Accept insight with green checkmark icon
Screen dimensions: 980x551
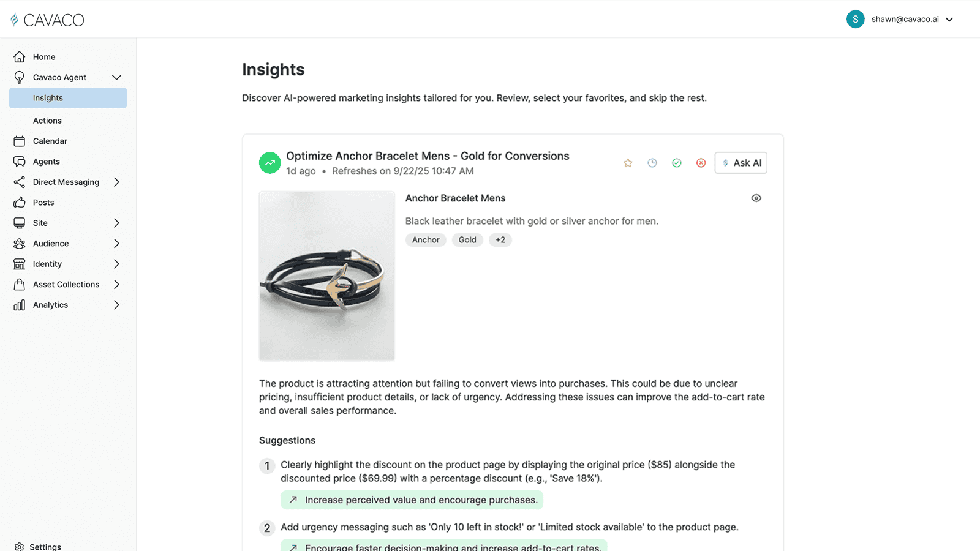(x=677, y=163)
